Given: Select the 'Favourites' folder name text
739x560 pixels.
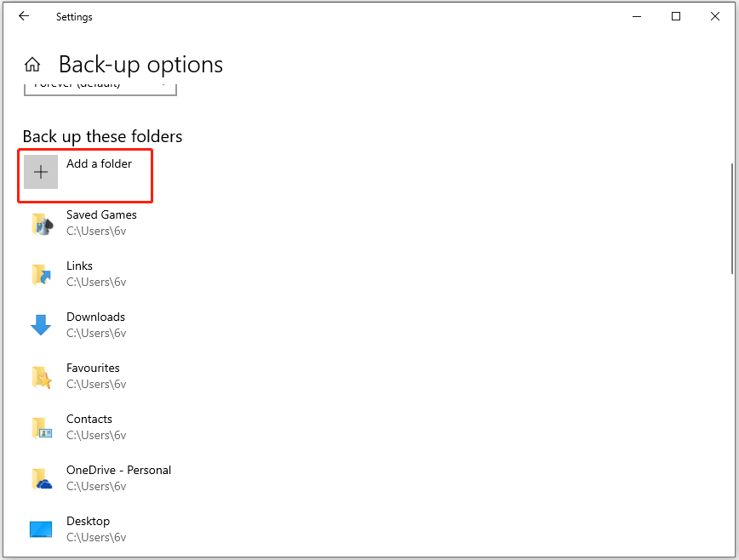Looking at the screenshot, I should pyautogui.click(x=93, y=368).
